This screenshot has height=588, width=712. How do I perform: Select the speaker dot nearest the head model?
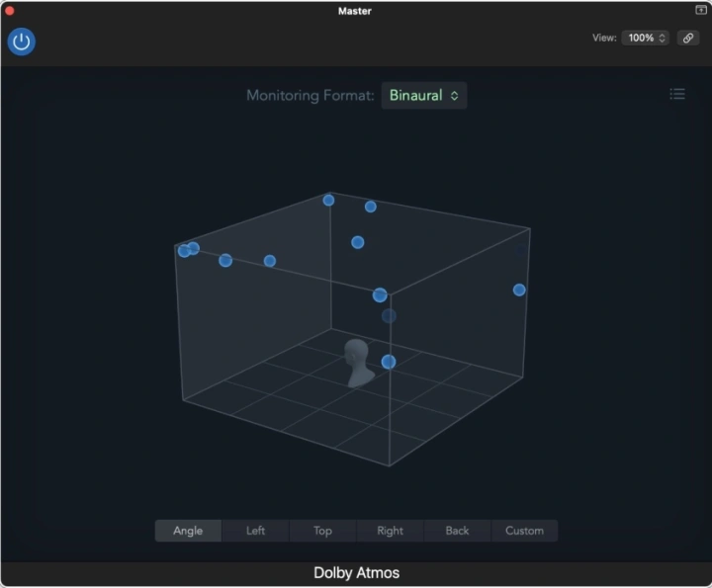389,362
